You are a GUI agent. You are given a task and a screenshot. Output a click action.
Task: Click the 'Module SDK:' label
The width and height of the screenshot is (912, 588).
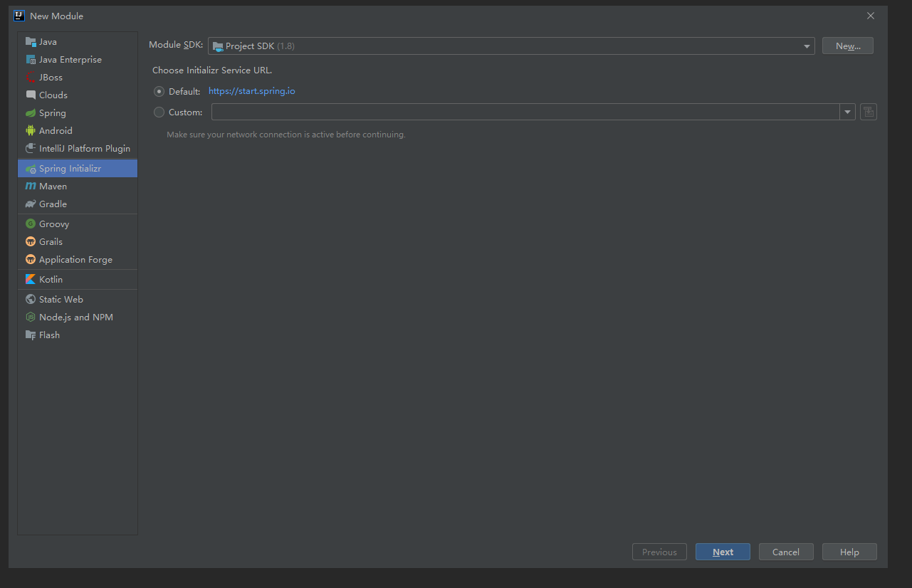[x=176, y=46]
